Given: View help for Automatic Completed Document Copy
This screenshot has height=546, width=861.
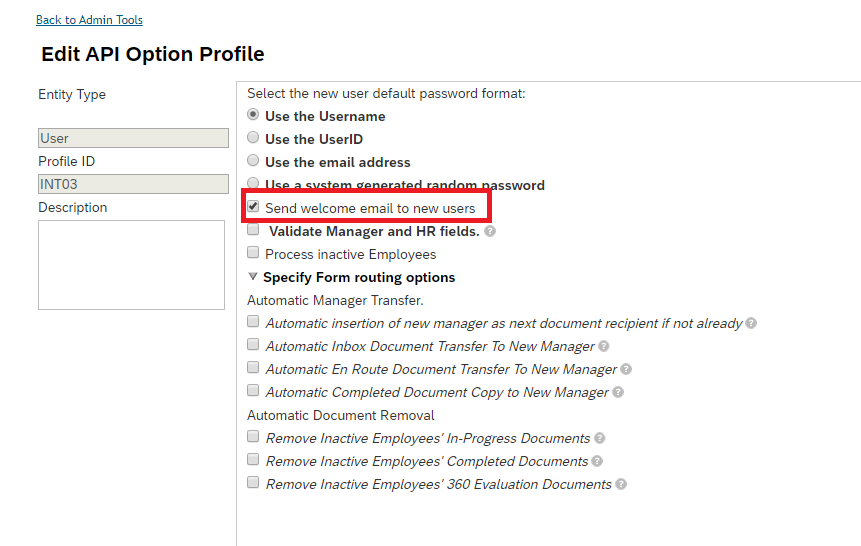Looking at the screenshot, I should point(618,393).
